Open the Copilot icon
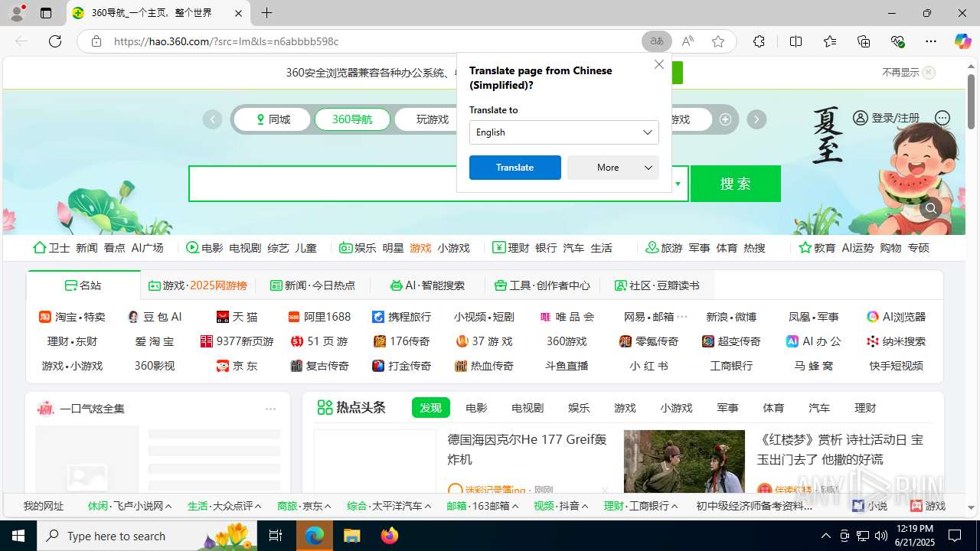The width and height of the screenshot is (980, 551). point(962,41)
